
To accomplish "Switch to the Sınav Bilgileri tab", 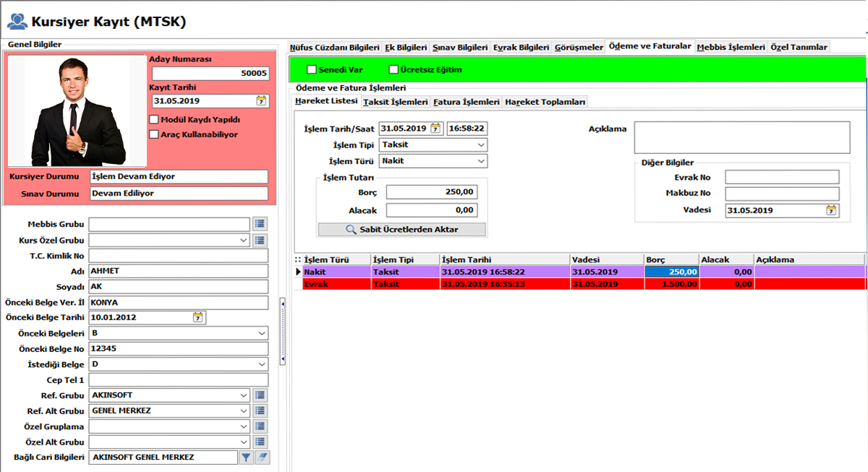I will pyautogui.click(x=459, y=48).
